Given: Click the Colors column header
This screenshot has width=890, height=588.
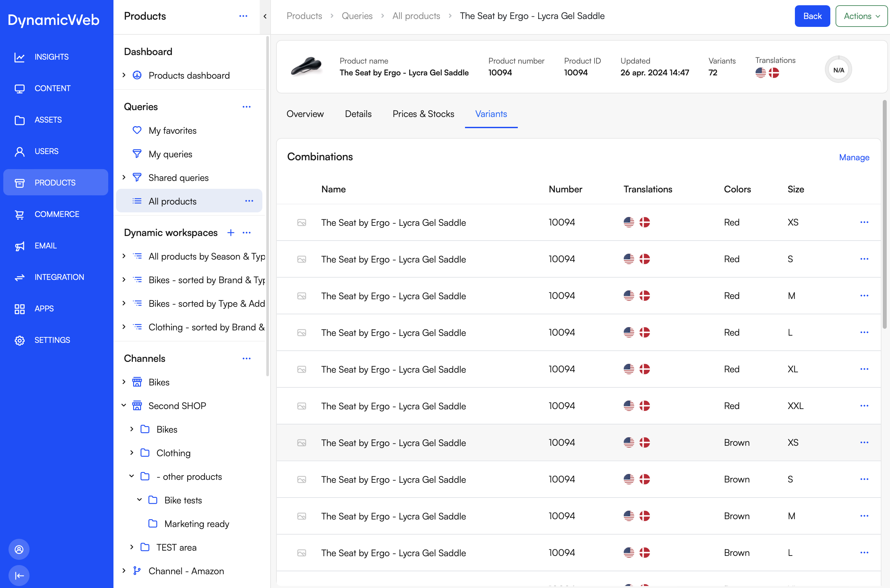Looking at the screenshot, I should (737, 189).
